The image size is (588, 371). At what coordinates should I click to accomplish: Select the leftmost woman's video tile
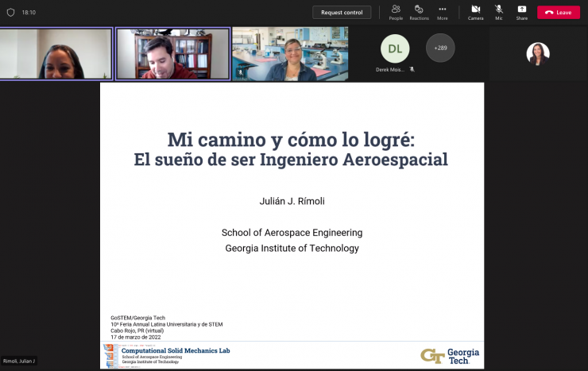pos(56,54)
